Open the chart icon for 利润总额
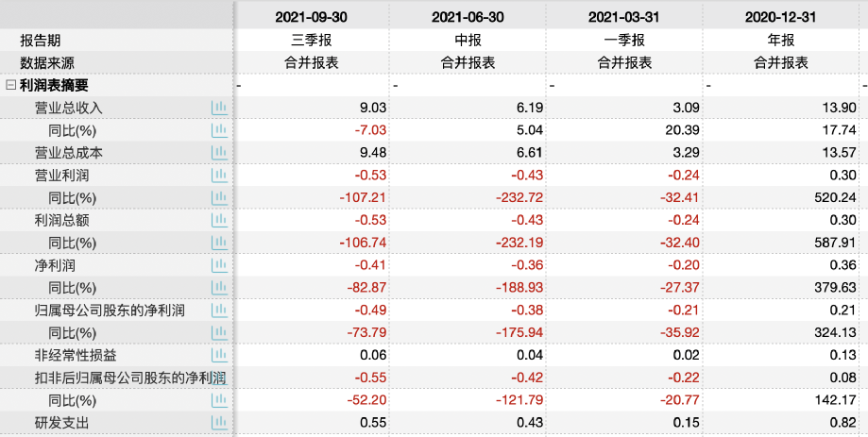 pyautogui.click(x=219, y=220)
